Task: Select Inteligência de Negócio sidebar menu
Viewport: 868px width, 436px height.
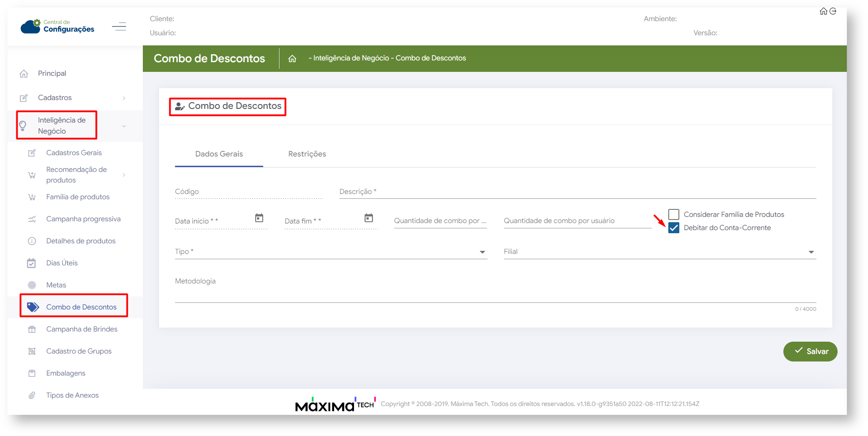Action: (x=62, y=126)
